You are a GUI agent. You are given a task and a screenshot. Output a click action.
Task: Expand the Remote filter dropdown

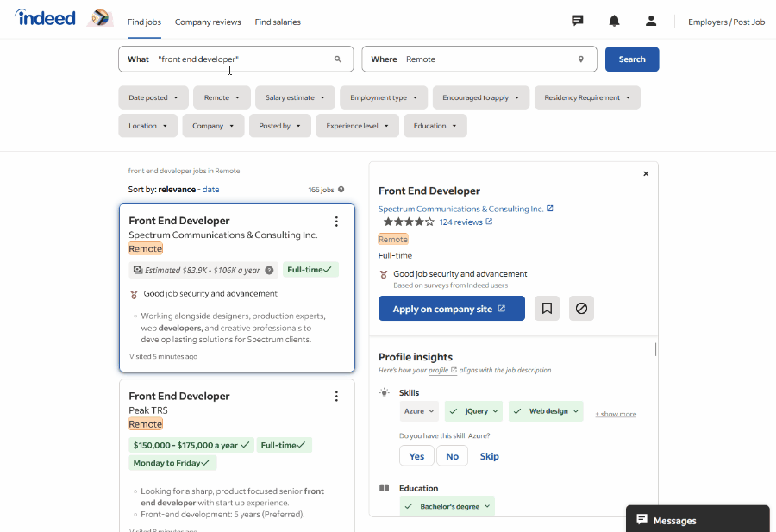click(222, 97)
